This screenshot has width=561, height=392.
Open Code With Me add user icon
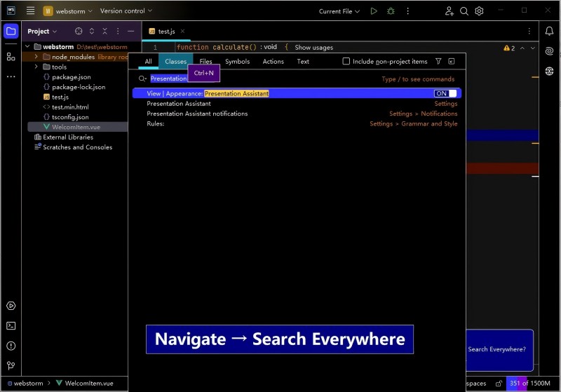click(449, 11)
